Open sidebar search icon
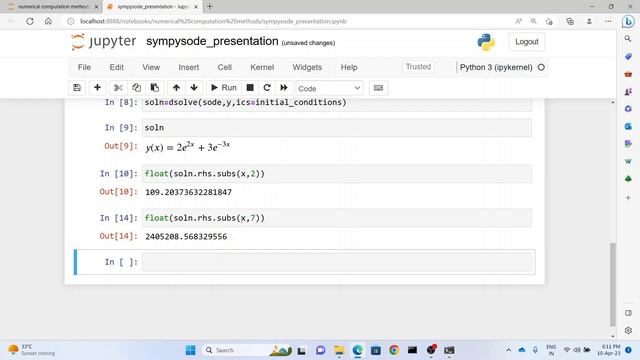Image resolution: width=640 pixels, height=360 pixels. coord(628,39)
